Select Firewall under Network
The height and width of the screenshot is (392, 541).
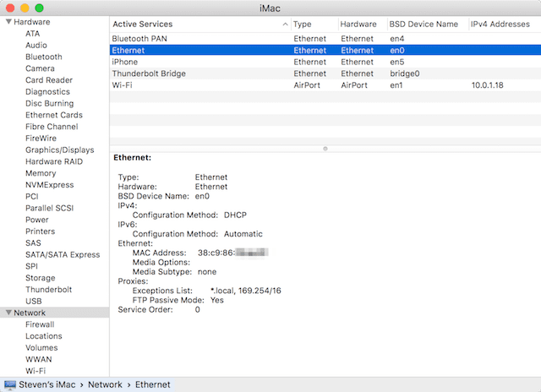click(40, 324)
